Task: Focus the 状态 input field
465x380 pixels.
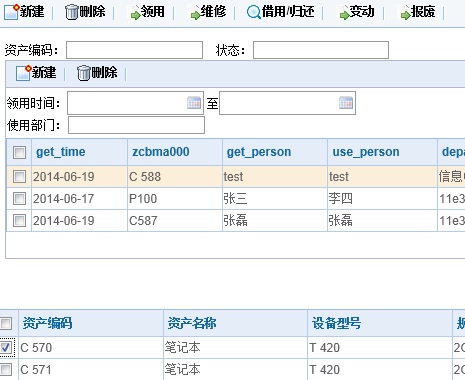Action: pos(321,50)
